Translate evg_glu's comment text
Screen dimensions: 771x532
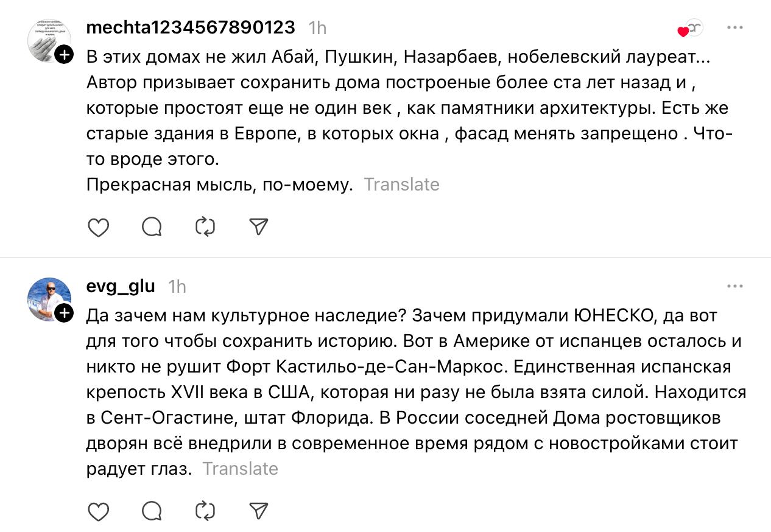240,469
